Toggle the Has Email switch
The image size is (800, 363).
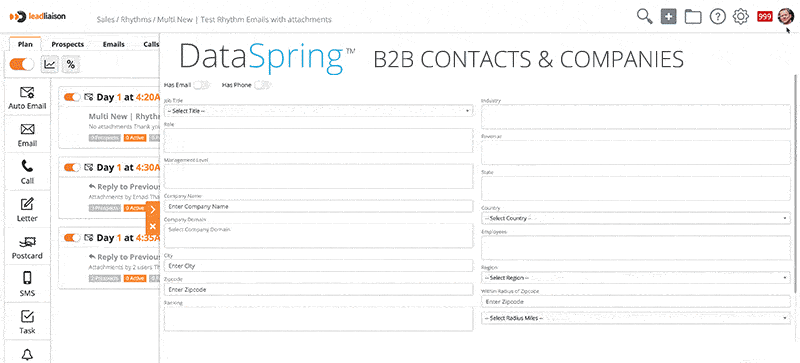[x=202, y=85]
